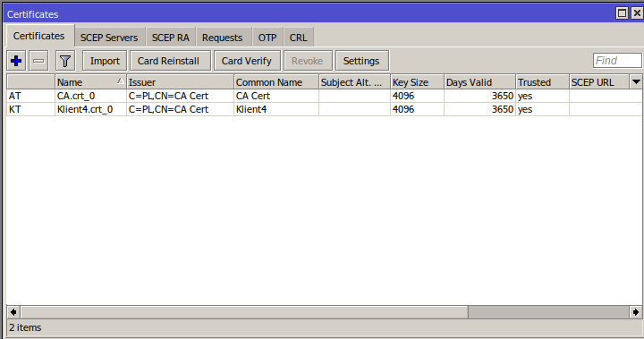Sort by the Name column header
Screen dimensions: 644x339
pyautogui.click(x=90, y=82)
